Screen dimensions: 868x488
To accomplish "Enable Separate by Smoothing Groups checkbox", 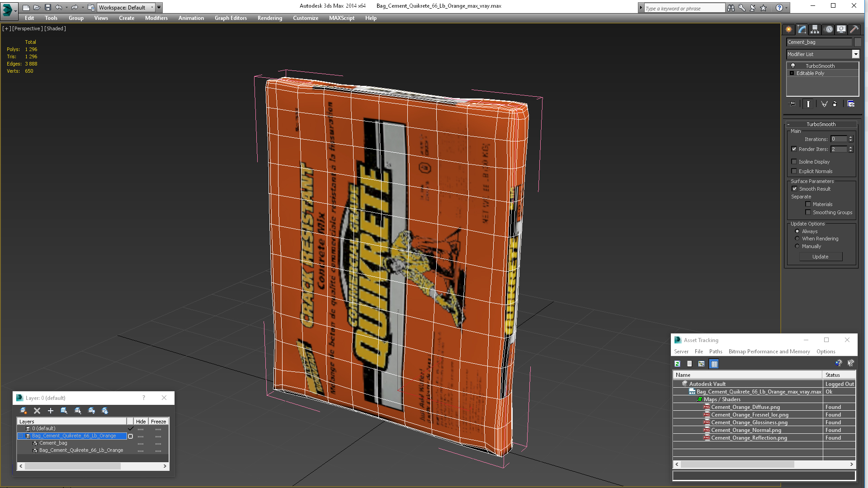I will 808,212.
